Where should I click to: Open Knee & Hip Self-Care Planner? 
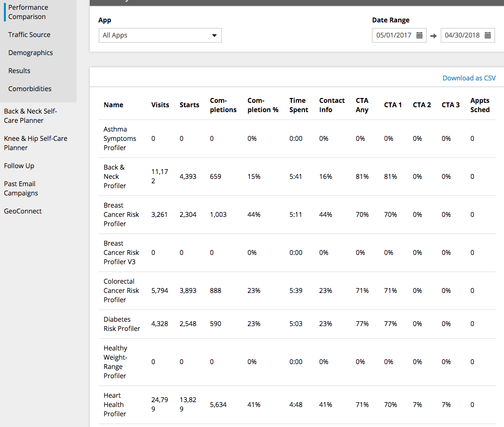tap(35, 143)
